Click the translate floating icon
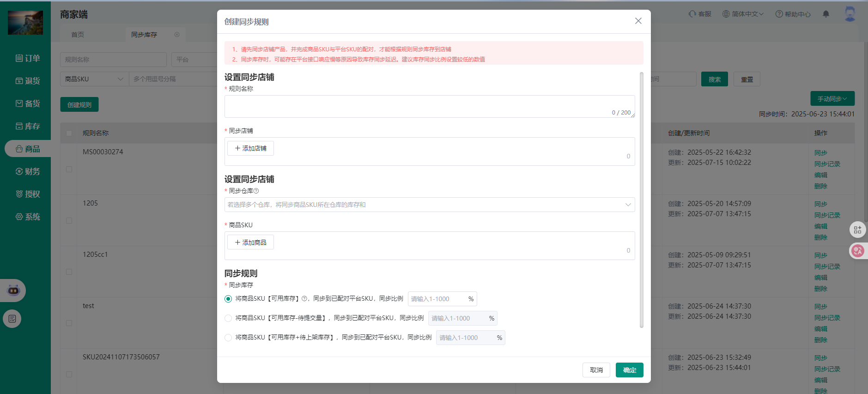This screenshot has height=394, width=868. [x=858, y=251]
